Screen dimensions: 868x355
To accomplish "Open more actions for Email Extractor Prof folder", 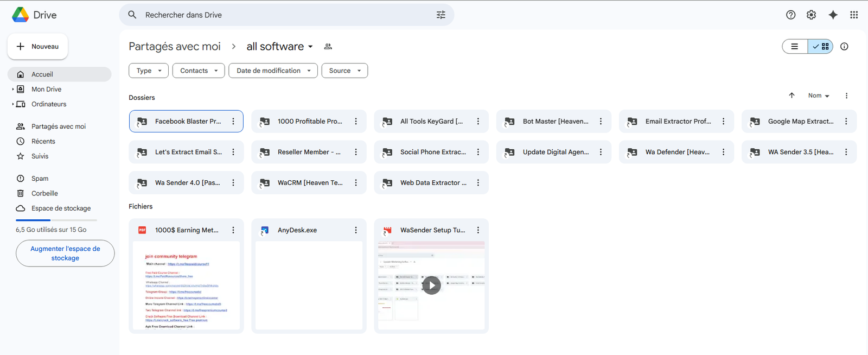I will pyautogui.click(x=723, y=122).
